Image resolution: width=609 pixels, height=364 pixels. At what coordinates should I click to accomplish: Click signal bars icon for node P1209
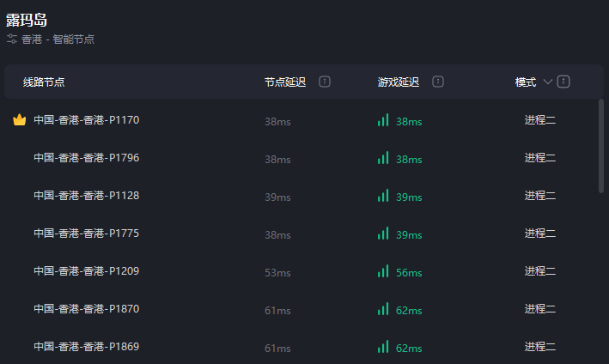(383, 271)
